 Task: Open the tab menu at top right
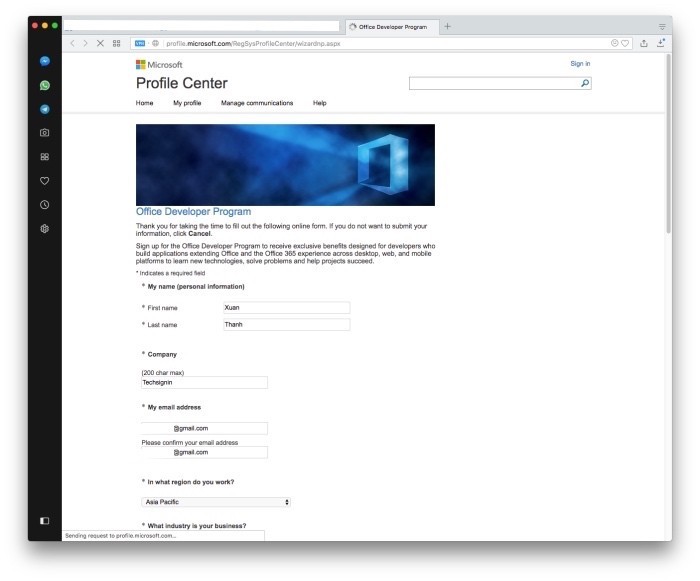tap(662, 27)
